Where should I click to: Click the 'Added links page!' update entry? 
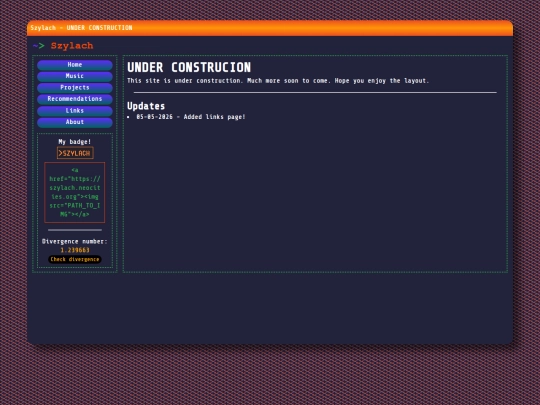coord(191,117)
